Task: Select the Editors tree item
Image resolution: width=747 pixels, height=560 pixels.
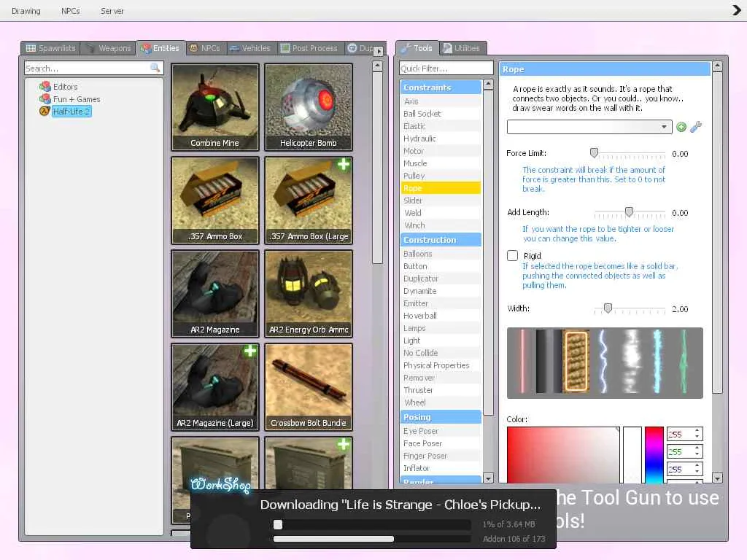Action: (65, 87)
